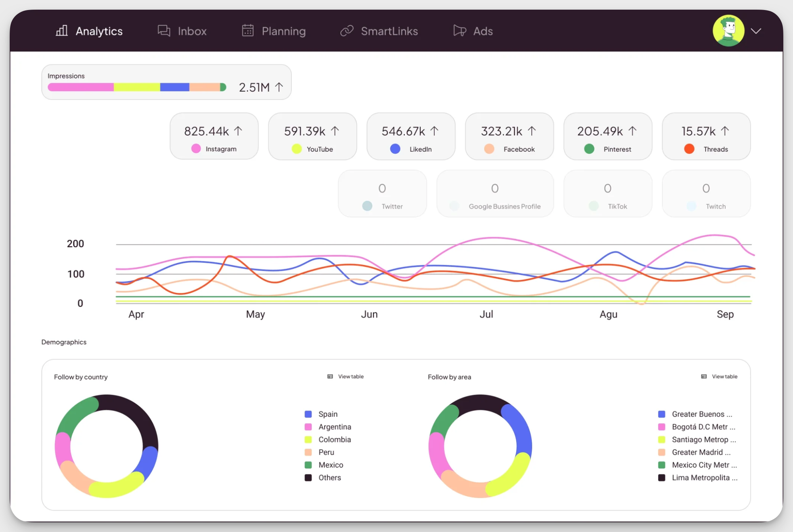Expand the account dropdown chevron
The image size is (793, 532).
pyautogui.click(x=757, y=31)
